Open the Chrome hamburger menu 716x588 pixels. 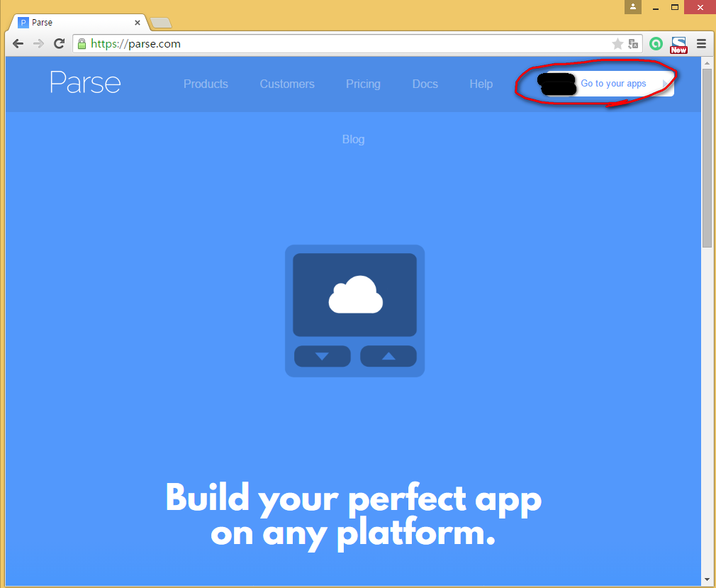click(x=701, y=44)
